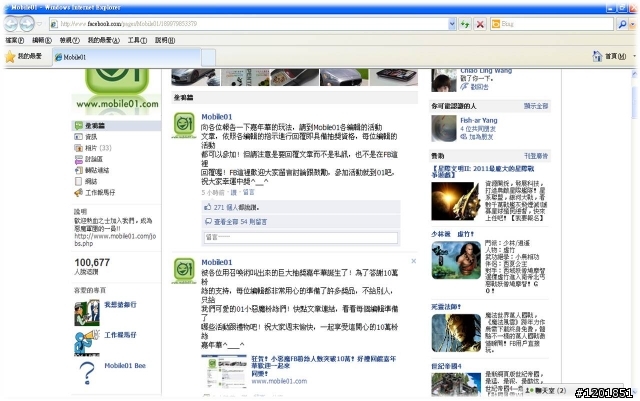Image resolution: width=640 pixels, height=401 pixels.
Task: Open a new tab with the blank tab button
Action: tap(208, 58)
